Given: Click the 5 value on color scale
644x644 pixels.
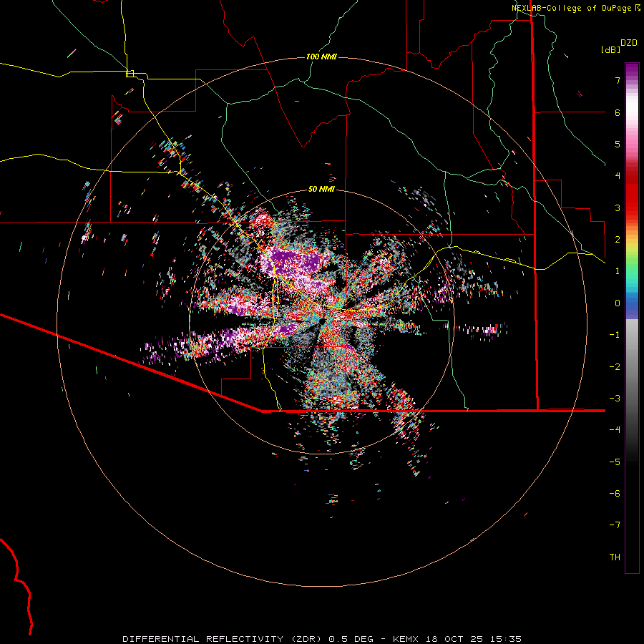Looking at the screenshot, I should tap(618, 144).
